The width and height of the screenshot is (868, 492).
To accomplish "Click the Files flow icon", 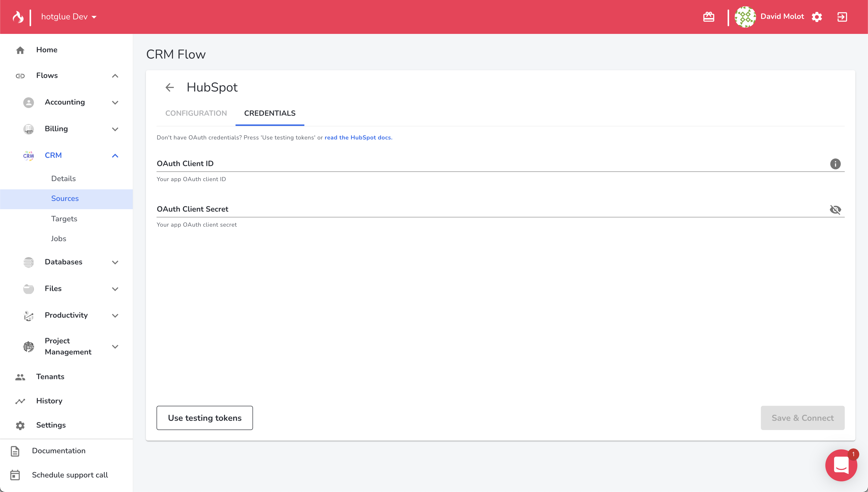I will click(x=28, y=289).
